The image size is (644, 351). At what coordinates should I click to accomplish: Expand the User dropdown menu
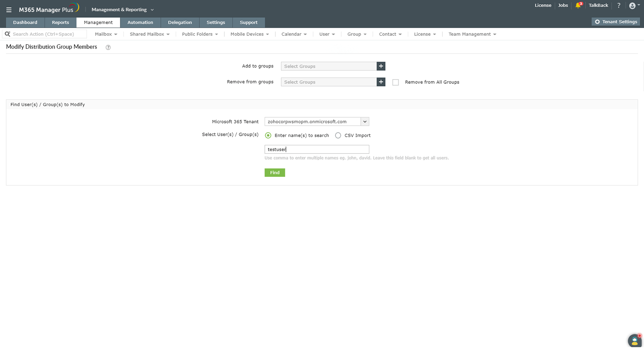[x=327, y=34]
